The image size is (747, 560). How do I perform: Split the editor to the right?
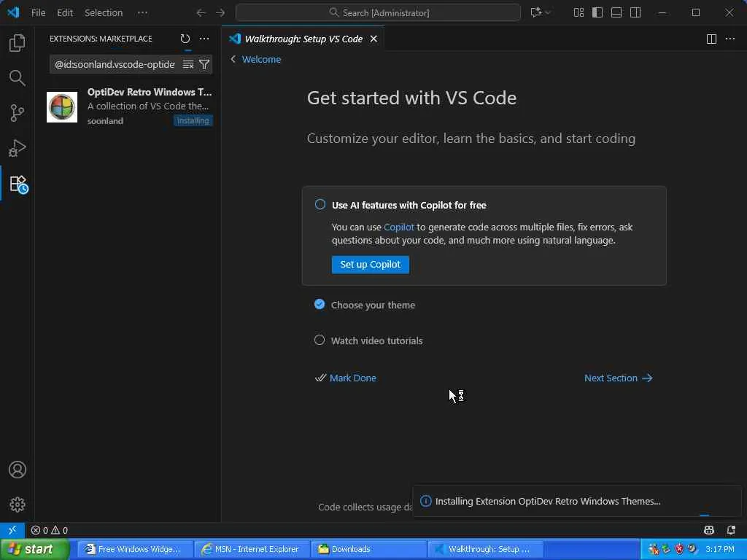pyautogui.click(x=711, y=39)
